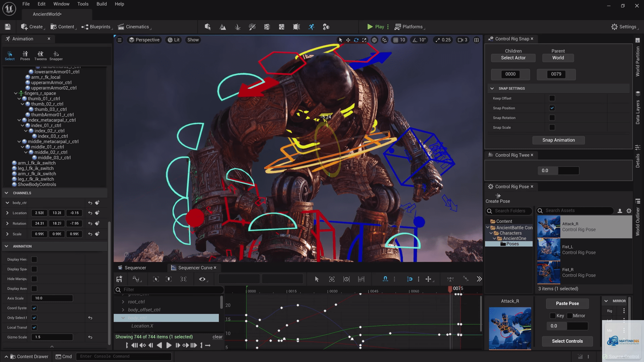Select the rotate gizmo tool in viewport

356,40
